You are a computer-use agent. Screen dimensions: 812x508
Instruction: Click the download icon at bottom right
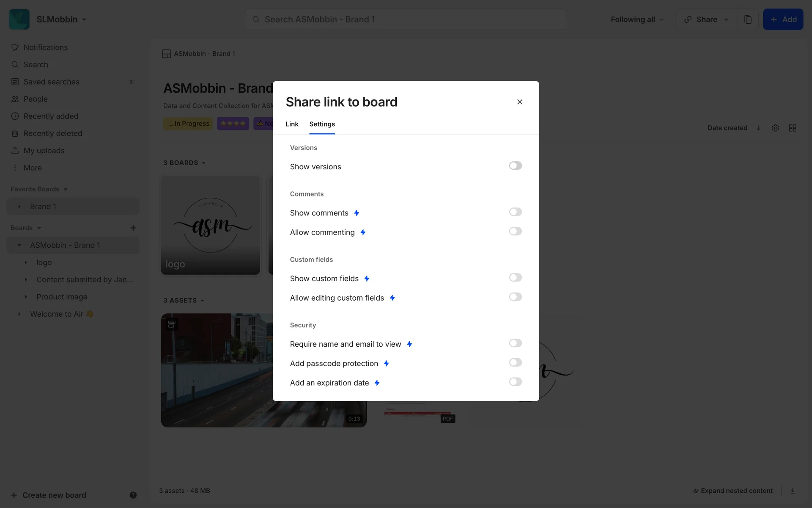tap(793, 491)
